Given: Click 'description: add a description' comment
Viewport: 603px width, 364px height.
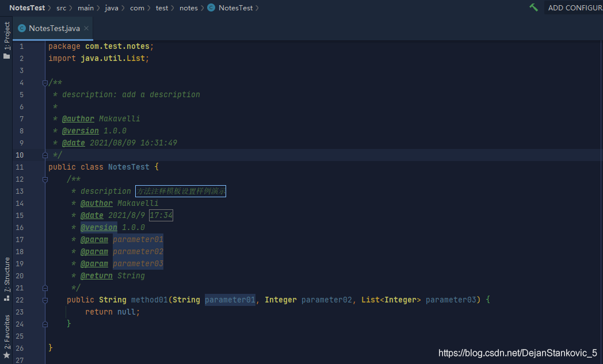Looking at the screenshot, I should click(x=131, y=94).
